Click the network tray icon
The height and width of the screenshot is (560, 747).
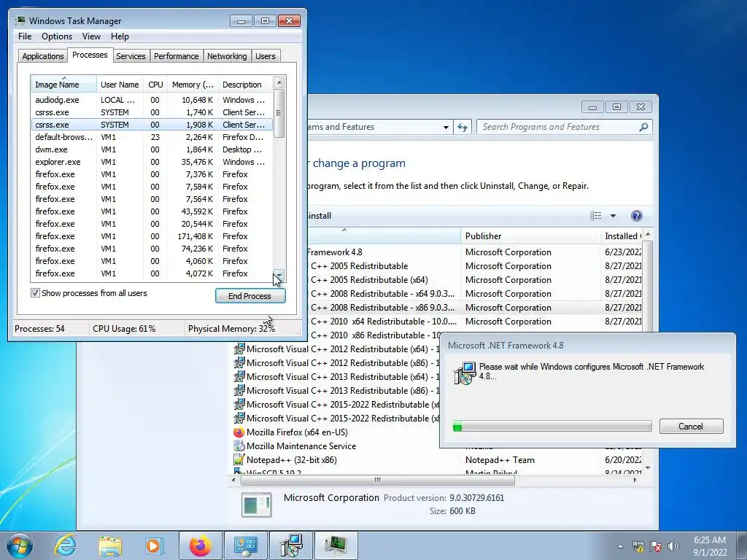click(x=638, y=546)
